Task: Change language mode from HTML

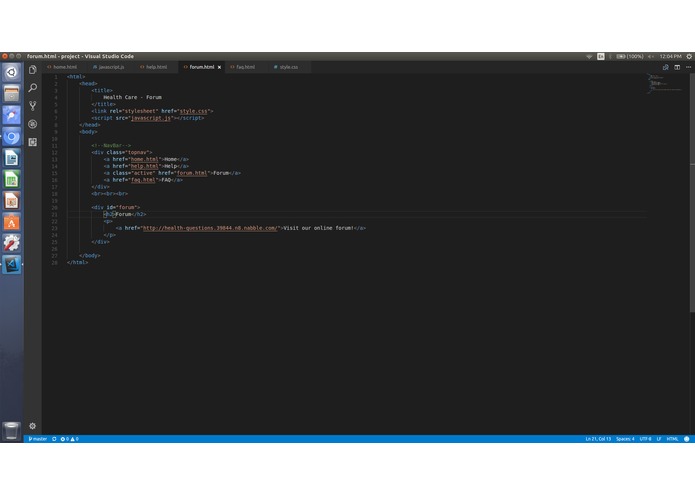Action: pos(672,439)
